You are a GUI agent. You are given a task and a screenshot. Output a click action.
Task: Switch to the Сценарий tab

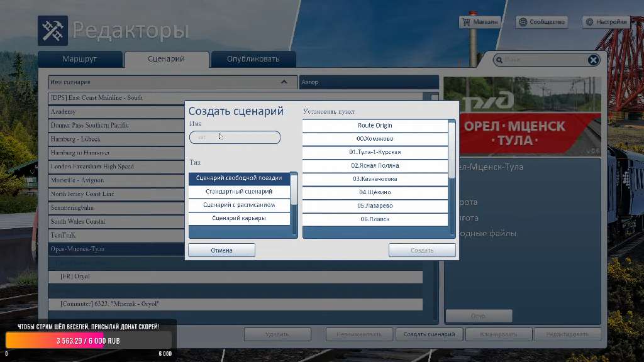166,59
